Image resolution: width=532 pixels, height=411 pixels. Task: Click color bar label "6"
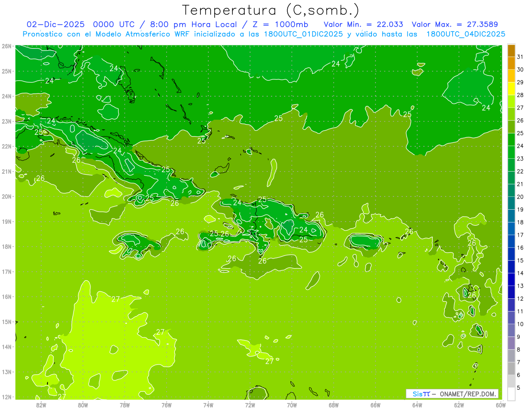pyautogui.click(x=519, y=375)
